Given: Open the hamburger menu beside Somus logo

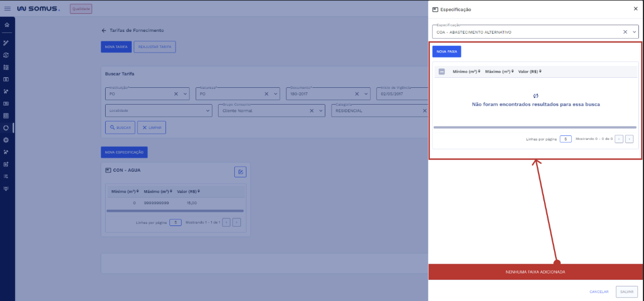Looking at the screenshot, I should pyautogui.click(x=7, y=9).
